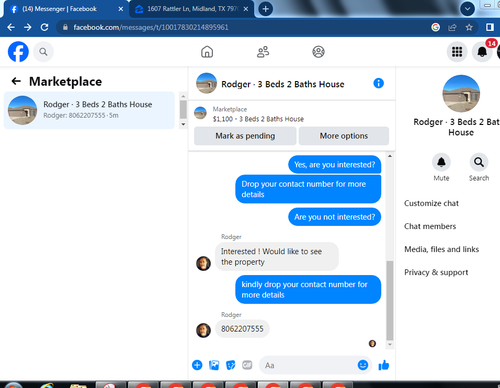This screenshot has width=500, height=388.
Task: Open more actions plus icon in composer
Action: [197, 365]
